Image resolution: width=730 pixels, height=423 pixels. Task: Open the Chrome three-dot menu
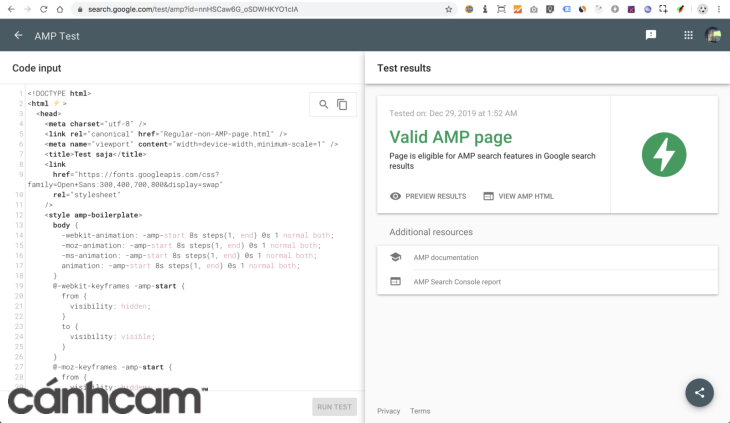pos(721,9)
